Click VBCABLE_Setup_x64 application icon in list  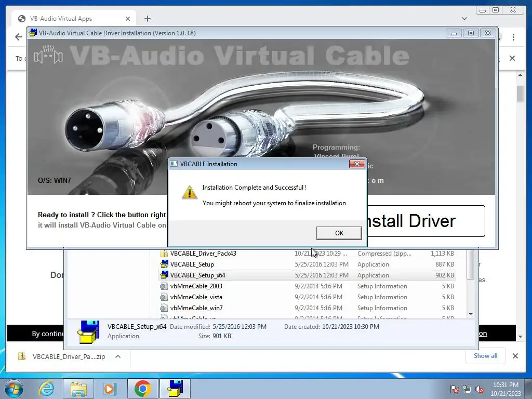click(164, 275)
